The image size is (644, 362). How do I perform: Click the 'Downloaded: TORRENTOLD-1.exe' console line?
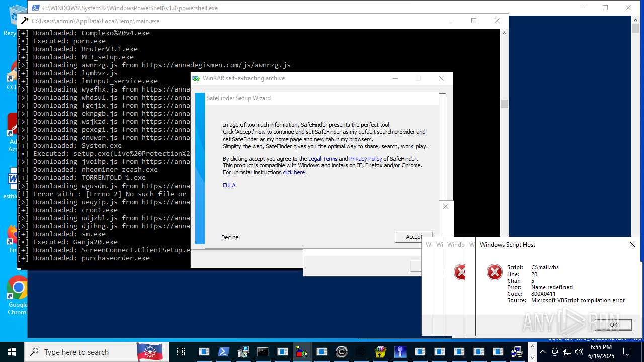tap(82, 177)
